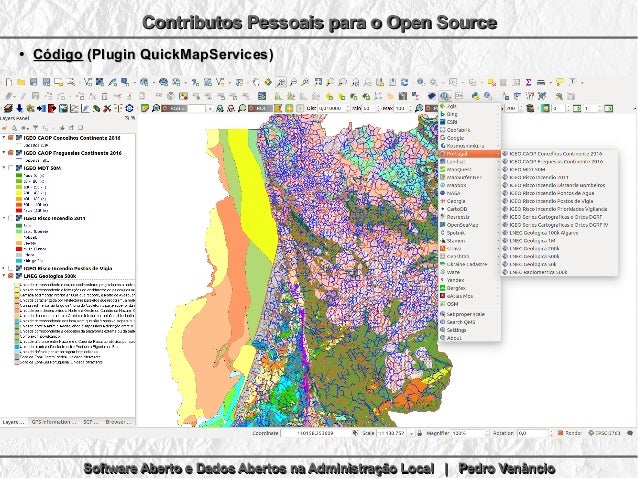
Task: Open the Portugal submenu entry
Action: click(x=470, y=154)
